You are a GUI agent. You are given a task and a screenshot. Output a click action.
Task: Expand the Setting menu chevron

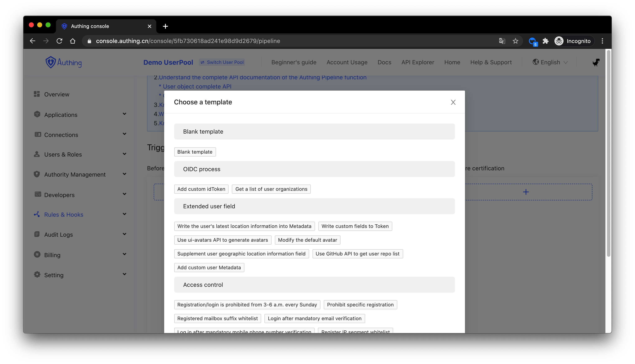pyautogui.click(x=124, y=274)
